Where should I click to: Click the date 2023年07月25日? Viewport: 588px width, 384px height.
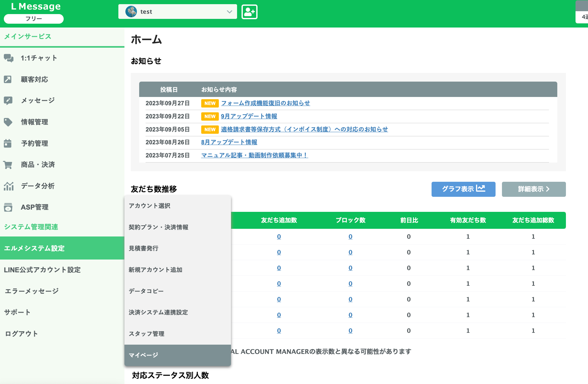168,155
